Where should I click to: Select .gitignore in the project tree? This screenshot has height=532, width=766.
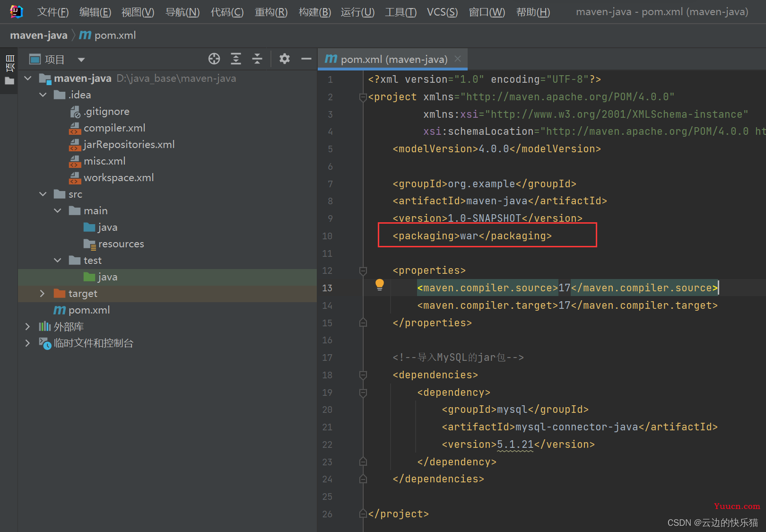coord(106,112)
